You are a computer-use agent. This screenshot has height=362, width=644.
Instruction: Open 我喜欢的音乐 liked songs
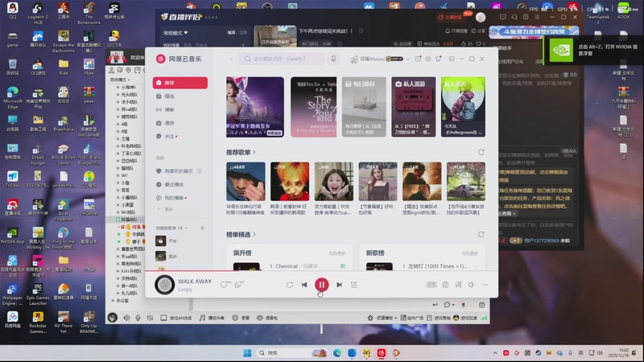tap(180, 171)
